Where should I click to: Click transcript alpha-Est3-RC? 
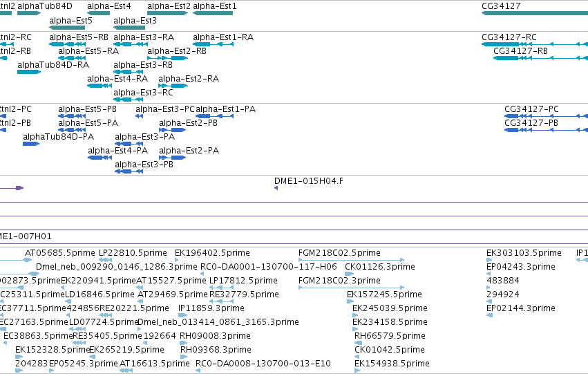coord(129,100)
